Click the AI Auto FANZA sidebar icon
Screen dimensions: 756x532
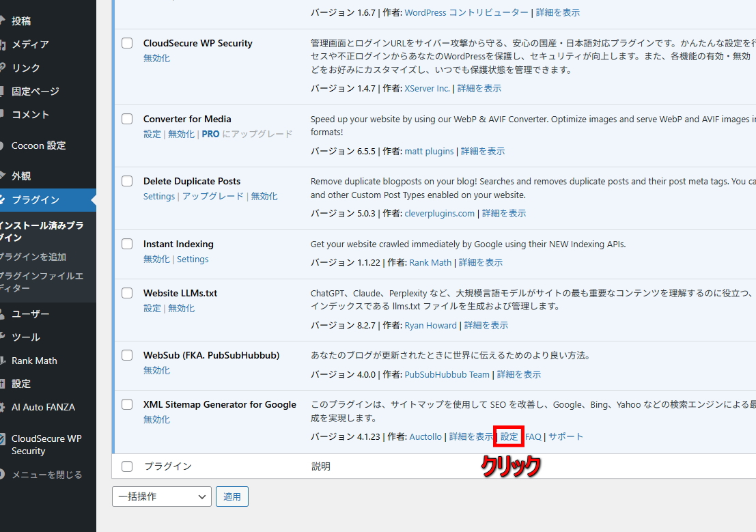[3, 407]
